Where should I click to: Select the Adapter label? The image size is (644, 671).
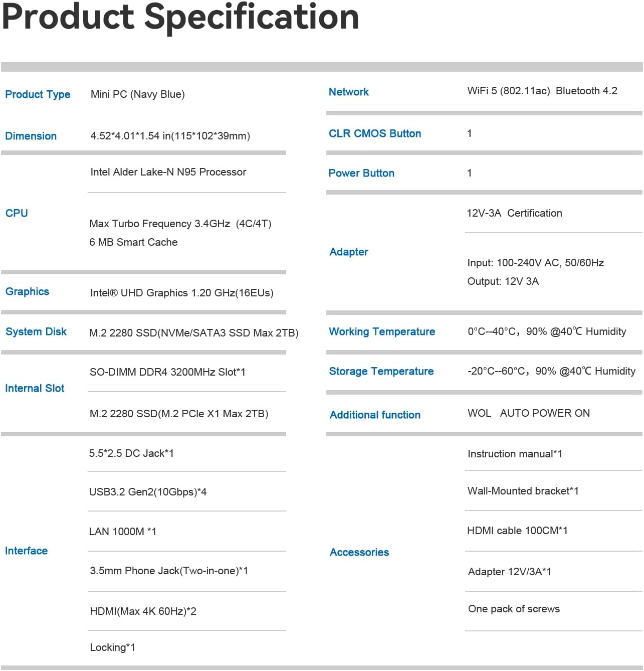coord(348,252)
